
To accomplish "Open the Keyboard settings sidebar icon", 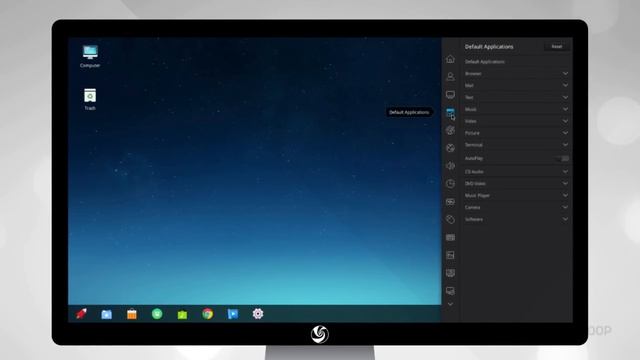I will [450, 237].
